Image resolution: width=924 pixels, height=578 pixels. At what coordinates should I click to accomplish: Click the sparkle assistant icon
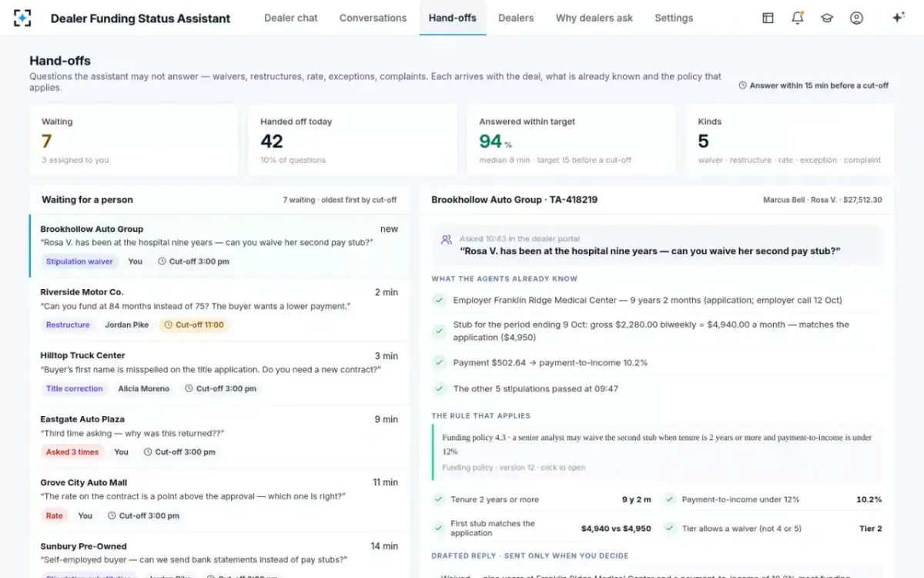[x=898, y=18]
